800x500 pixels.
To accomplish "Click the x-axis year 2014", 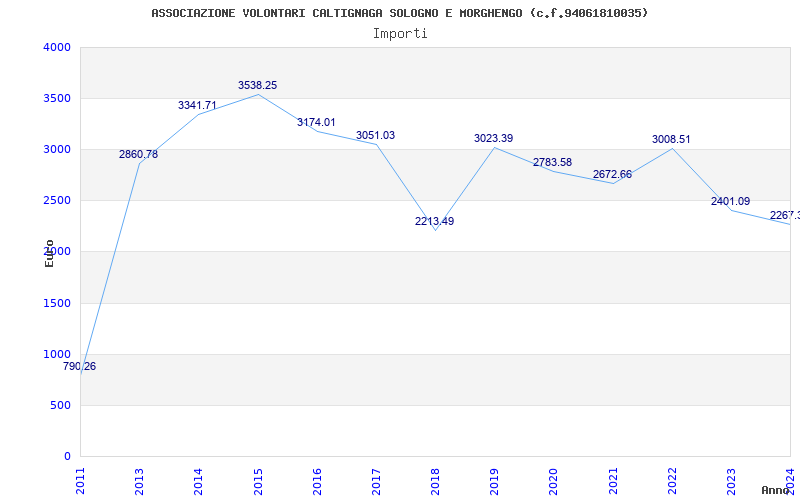I will coord(198,481).
